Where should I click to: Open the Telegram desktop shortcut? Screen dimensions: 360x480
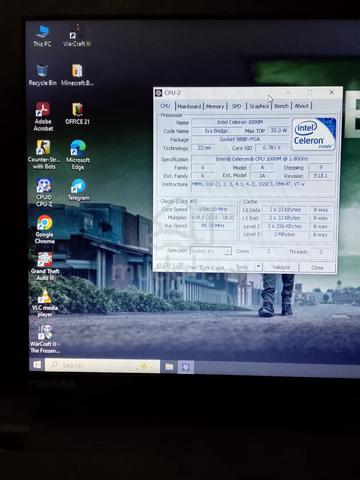(x=78, y=189)
